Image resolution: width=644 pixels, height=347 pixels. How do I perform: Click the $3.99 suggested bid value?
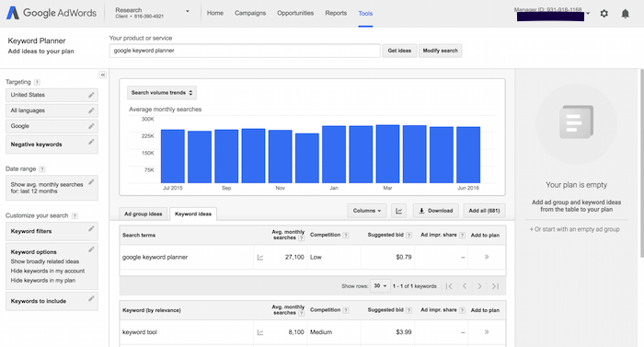click(404, 331)
